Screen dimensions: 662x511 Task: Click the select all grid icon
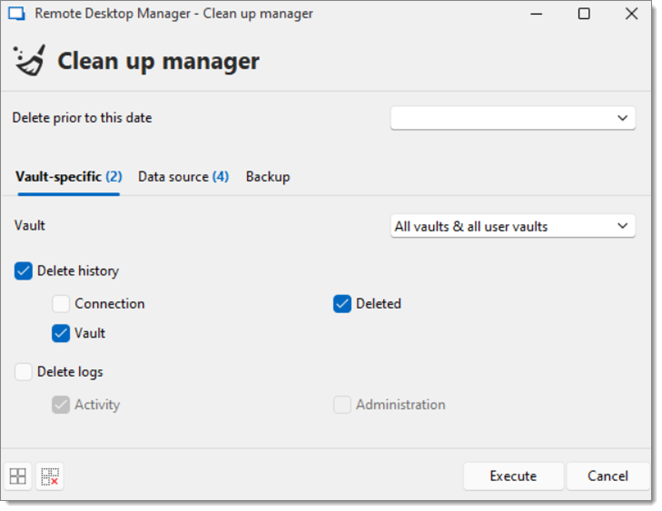point(18,476)
